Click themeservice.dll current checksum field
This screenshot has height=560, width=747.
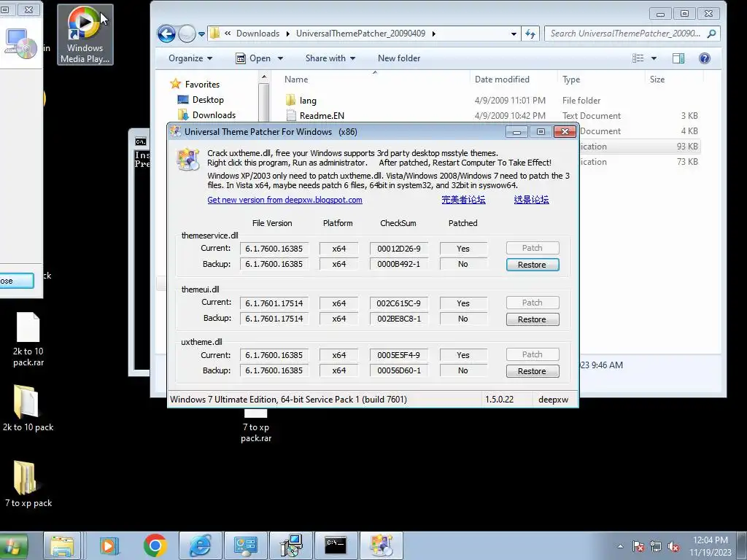(x=399, y=249)
